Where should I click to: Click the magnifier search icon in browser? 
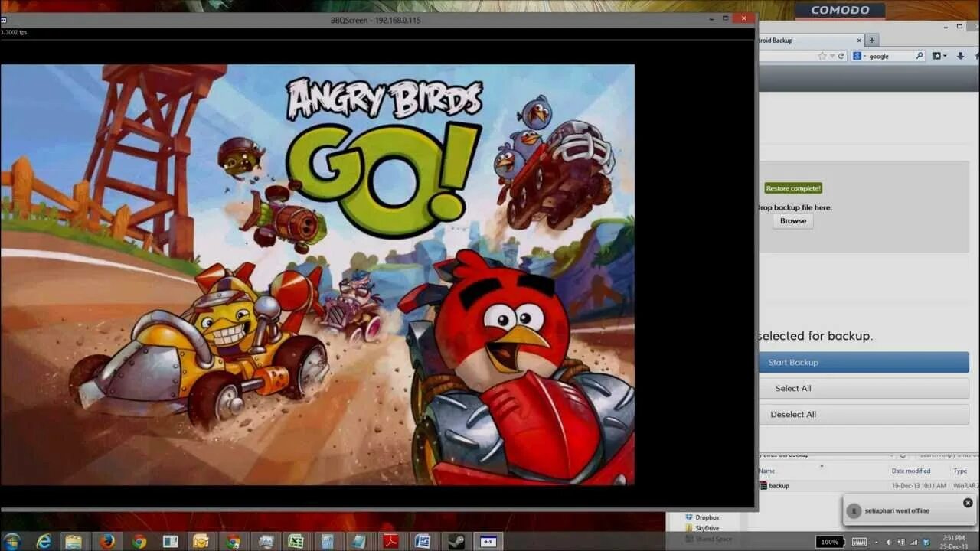(920, 56)
